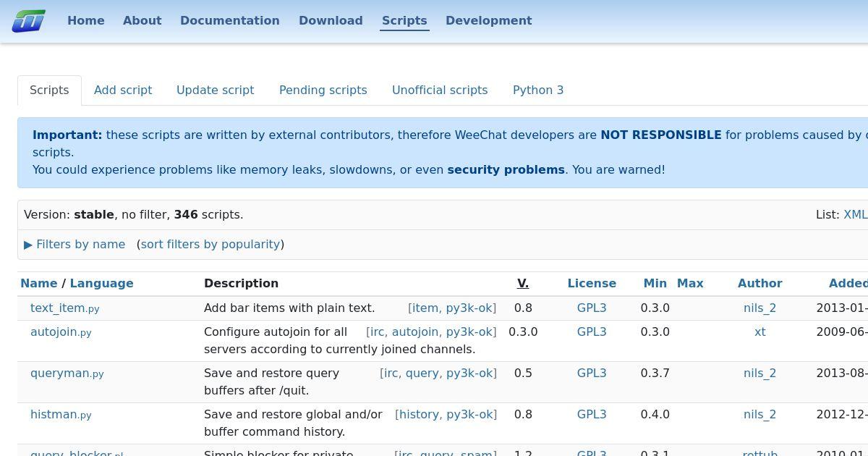The width and height of the screenshot is (868, 456).
Task: Switch to the Add script tab
Action: [x=123, y=90]
